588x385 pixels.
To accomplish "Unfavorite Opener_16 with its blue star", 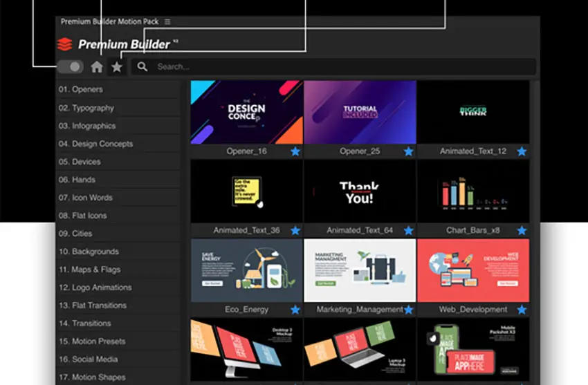I will click(295, 151).
